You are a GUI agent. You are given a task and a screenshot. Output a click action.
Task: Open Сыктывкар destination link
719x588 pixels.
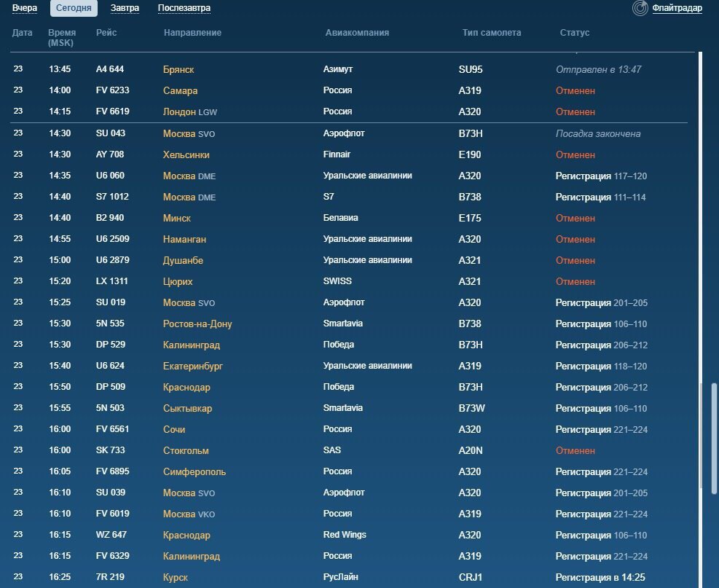click(x=187, y=408)
